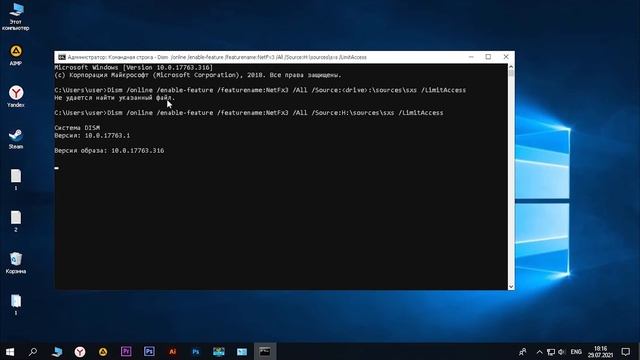Click the "Система DISM" output line
640x360 pixels.
click(77, 128)
